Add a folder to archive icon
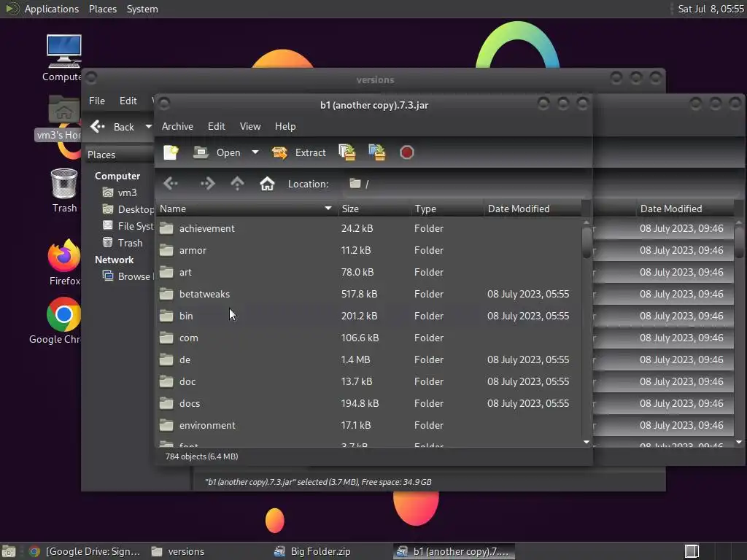 click(377, 152)
